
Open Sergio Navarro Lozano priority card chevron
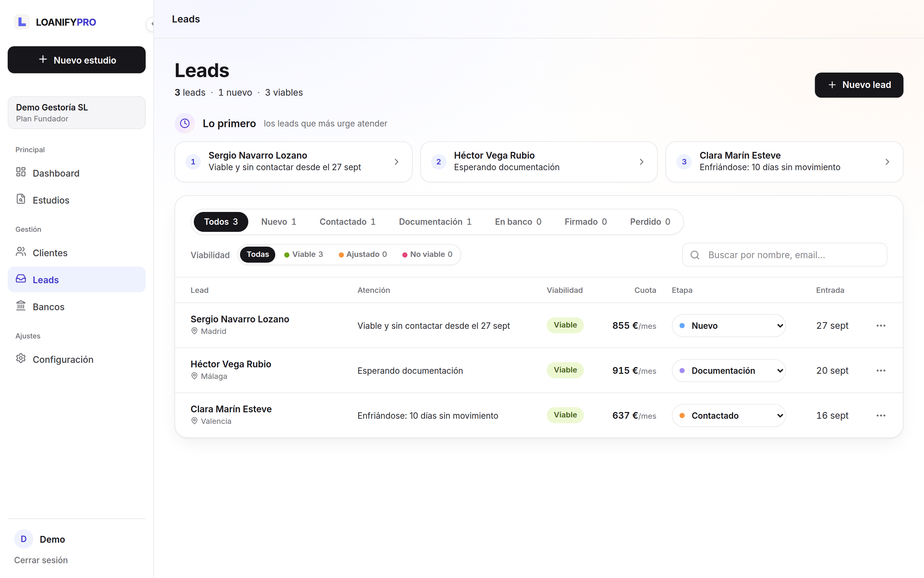tap(396, 162)
